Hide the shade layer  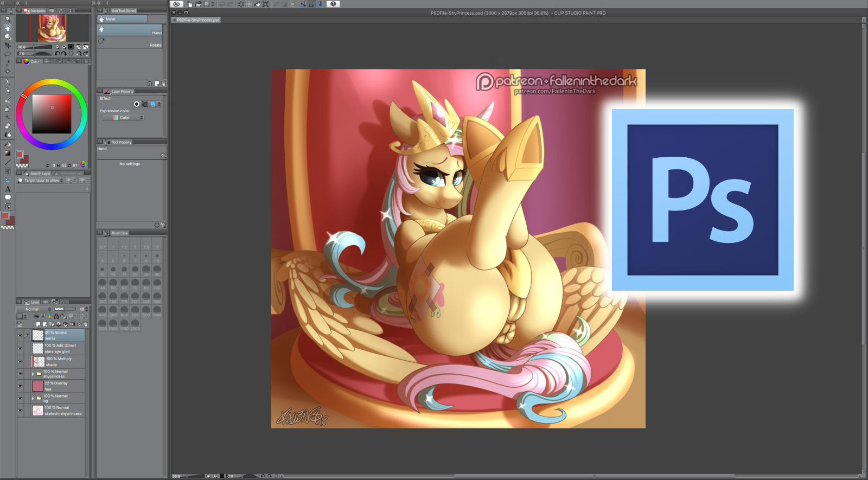click(x=21, y=362)
